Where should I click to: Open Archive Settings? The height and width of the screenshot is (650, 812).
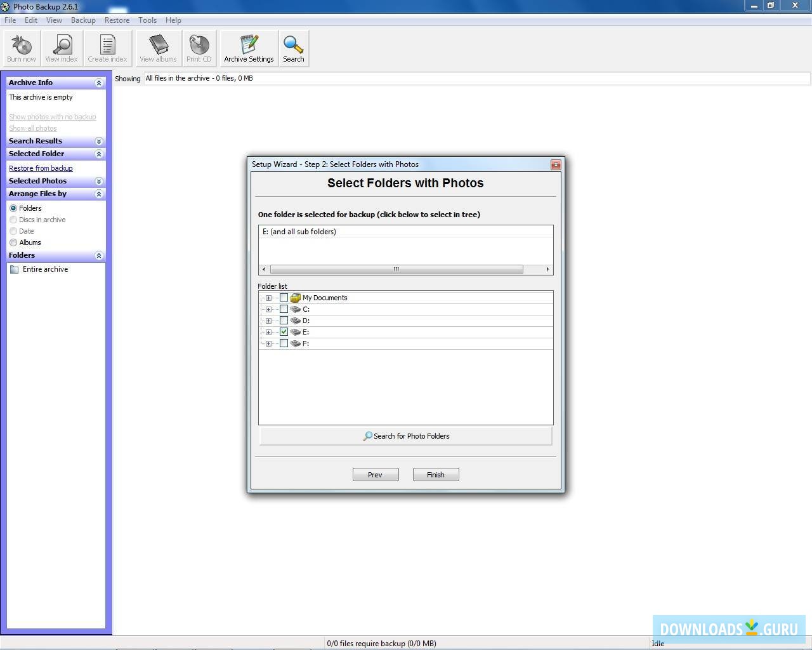(248, 48)
